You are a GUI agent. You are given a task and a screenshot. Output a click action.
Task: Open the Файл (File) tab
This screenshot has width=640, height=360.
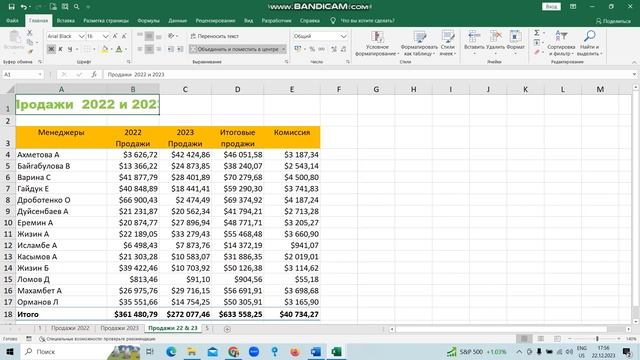coord(12,20)
